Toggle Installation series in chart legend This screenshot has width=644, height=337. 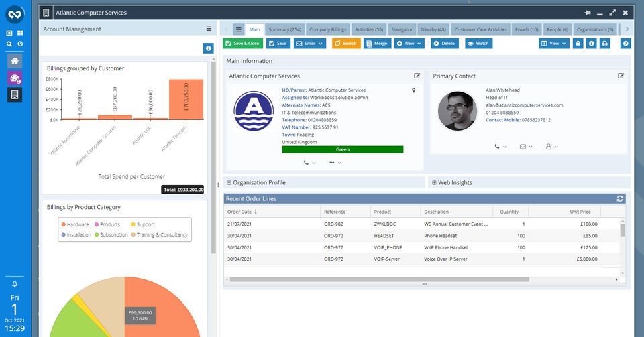[x=76, y=235]
